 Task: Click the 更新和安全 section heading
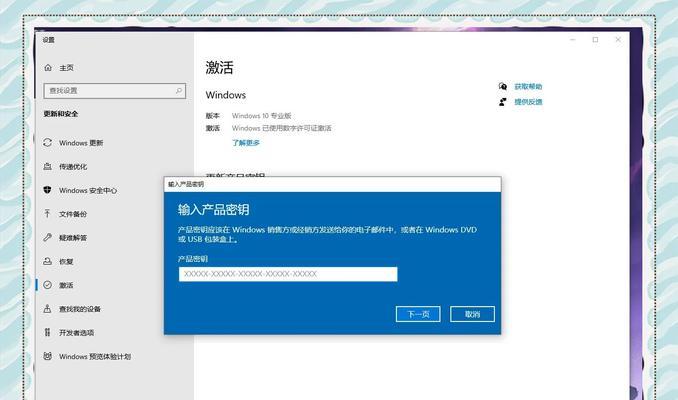[x=61, y=114]
